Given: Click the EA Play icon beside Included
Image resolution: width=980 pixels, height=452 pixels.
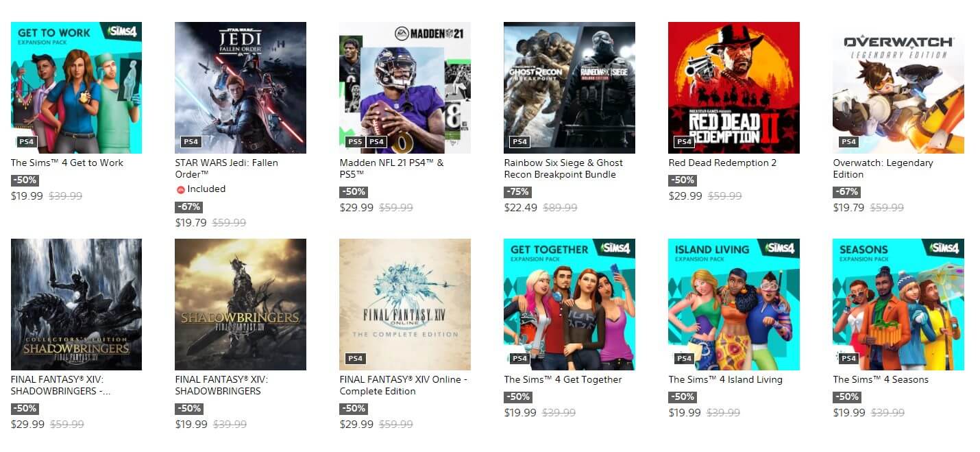Looking at the screenshot, I should tap(180, 189).
